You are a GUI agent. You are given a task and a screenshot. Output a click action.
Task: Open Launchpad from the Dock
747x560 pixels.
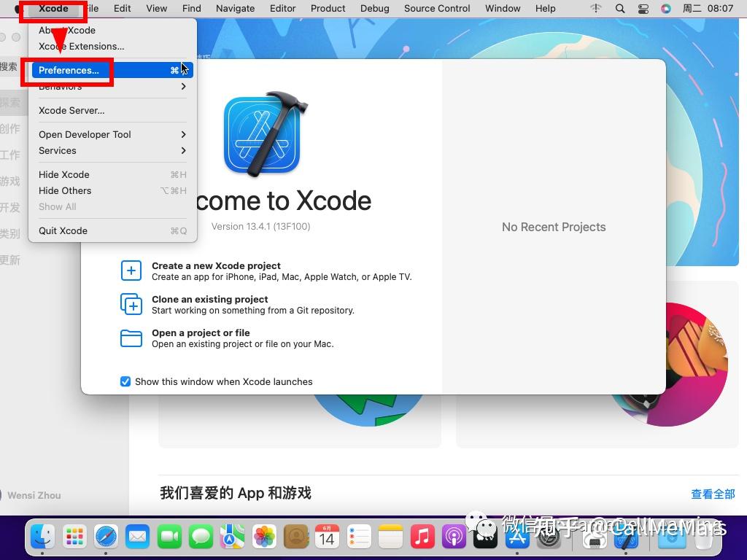(74, 537)
